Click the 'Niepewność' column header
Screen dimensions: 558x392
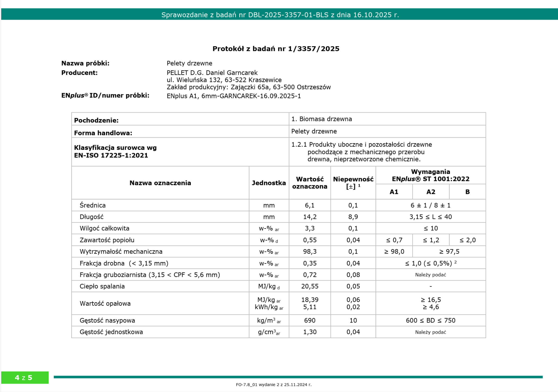(353, 179)
